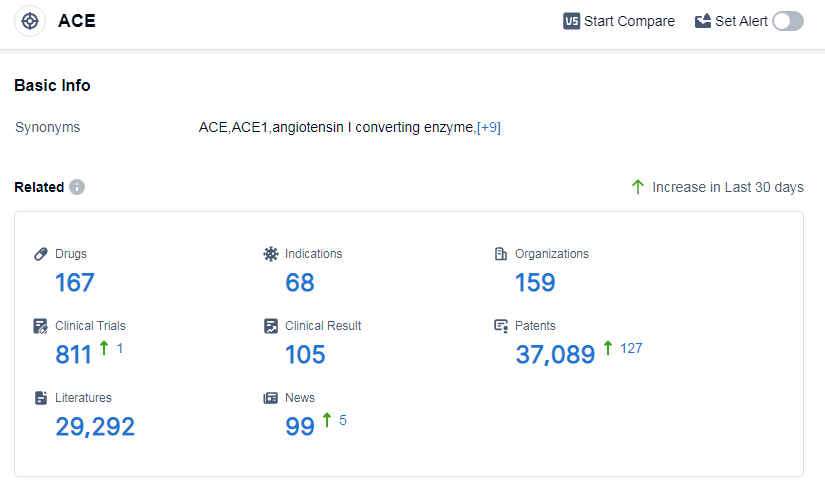This screenshot has height=489, width=825.
Task: Click the Clinical Trials icon
Action: pyautogui.click(x=41, y=326)
